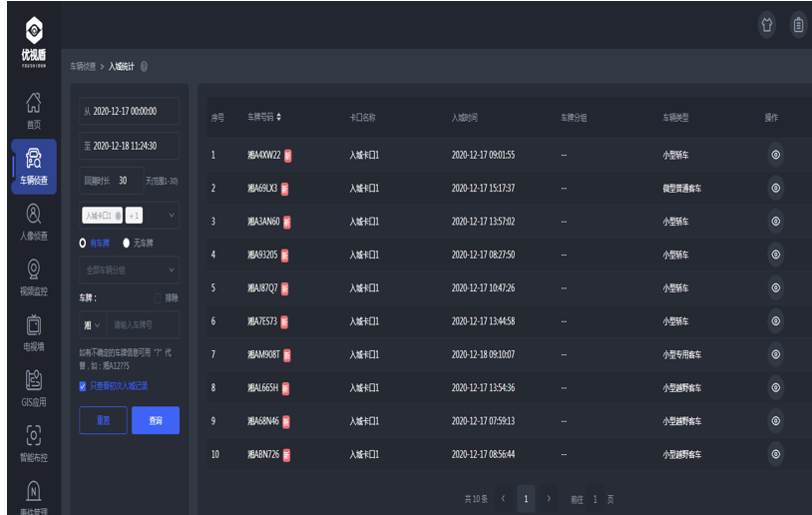View details icon for row 湘AJ87Q7
Screen dimensions: 812x515
tap(775, 287)
